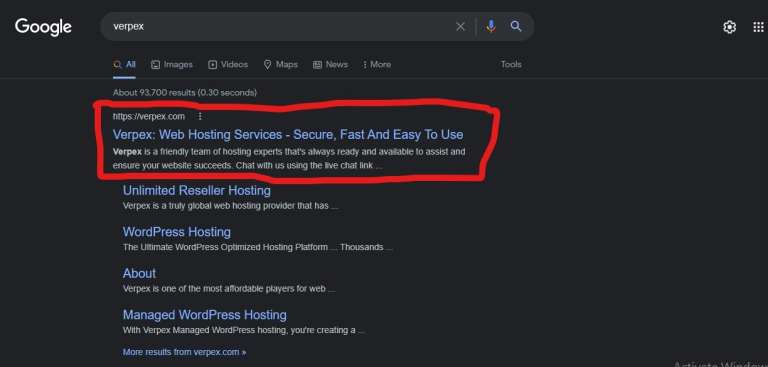Switch to the News tab
The width and height of the screenshot is (768, 367).
[330, 64]
